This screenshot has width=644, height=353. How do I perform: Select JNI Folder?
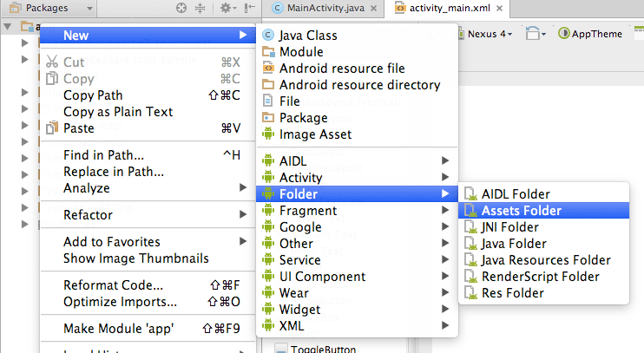click(x=543, y=227)
